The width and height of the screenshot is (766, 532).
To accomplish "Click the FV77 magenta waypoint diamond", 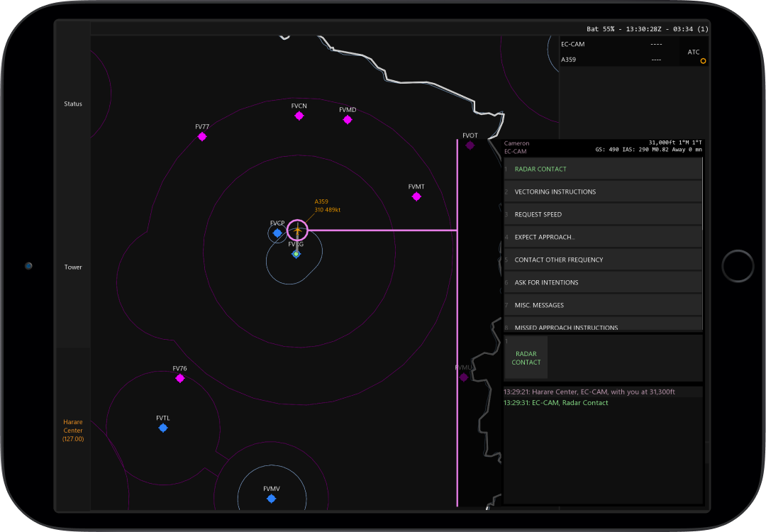I will pyautogui.click(x=202, y=137).
